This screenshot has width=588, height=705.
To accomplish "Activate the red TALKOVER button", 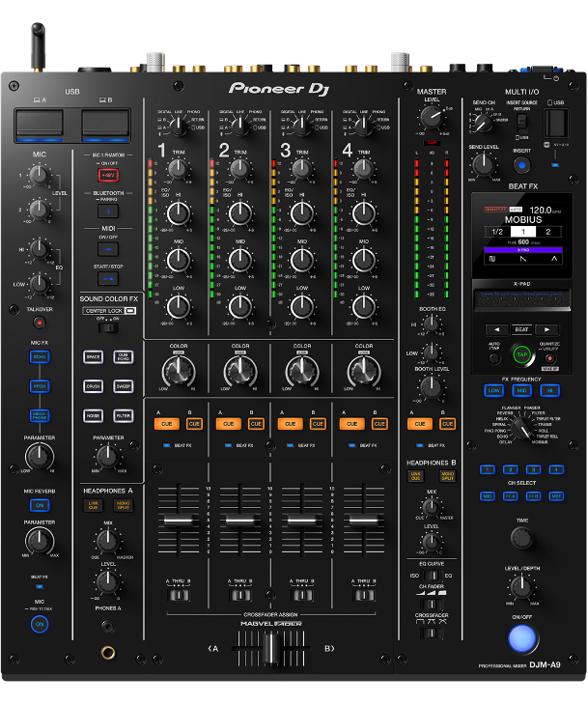I will tap(40, 323).
